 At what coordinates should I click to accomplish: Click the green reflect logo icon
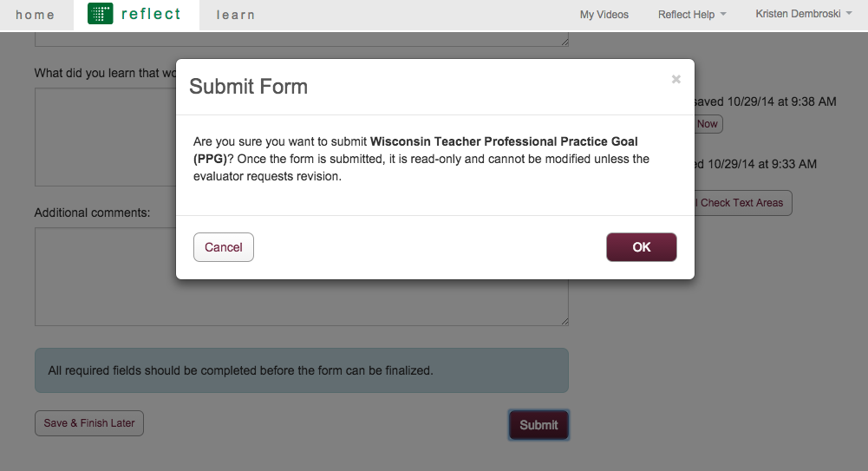tap(101, 14)
